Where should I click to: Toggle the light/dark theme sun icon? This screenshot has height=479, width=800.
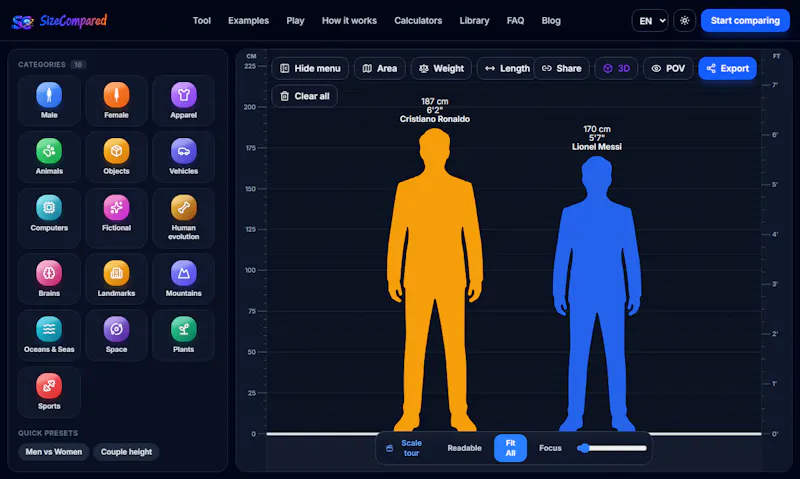click(684, 20)
